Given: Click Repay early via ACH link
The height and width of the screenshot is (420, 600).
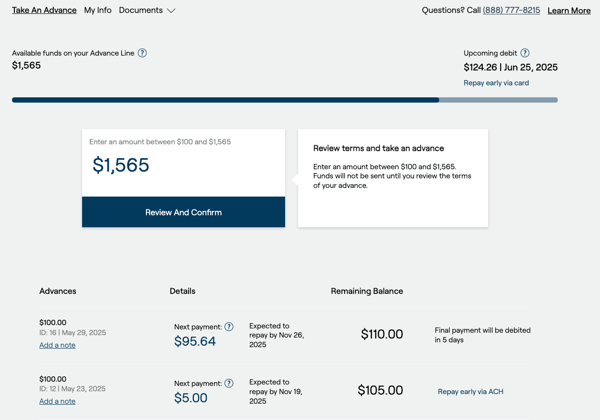Looking at the screenshot, I should [x=470, y=391].
